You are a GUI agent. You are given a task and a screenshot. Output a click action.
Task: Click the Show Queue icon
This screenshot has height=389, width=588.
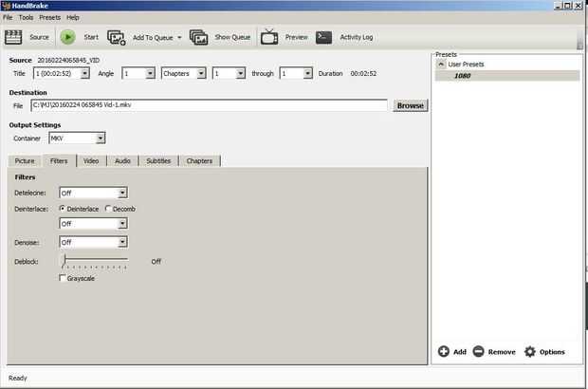pyautogui.click(x=198, y=38)
